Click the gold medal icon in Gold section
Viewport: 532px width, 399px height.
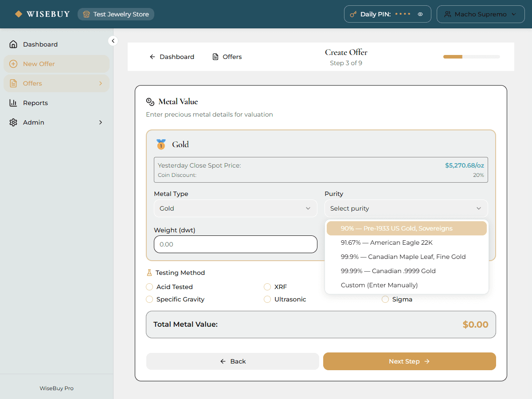160,144
